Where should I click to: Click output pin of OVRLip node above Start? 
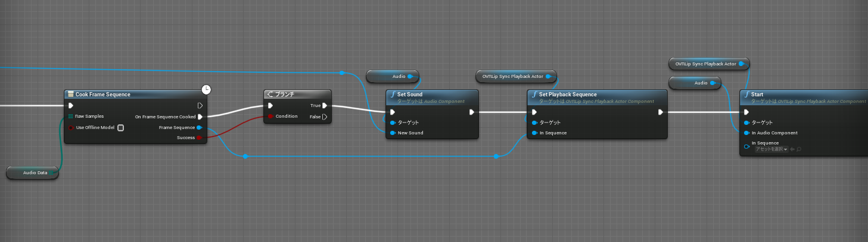pyautogui.click(x=742, y=64)
